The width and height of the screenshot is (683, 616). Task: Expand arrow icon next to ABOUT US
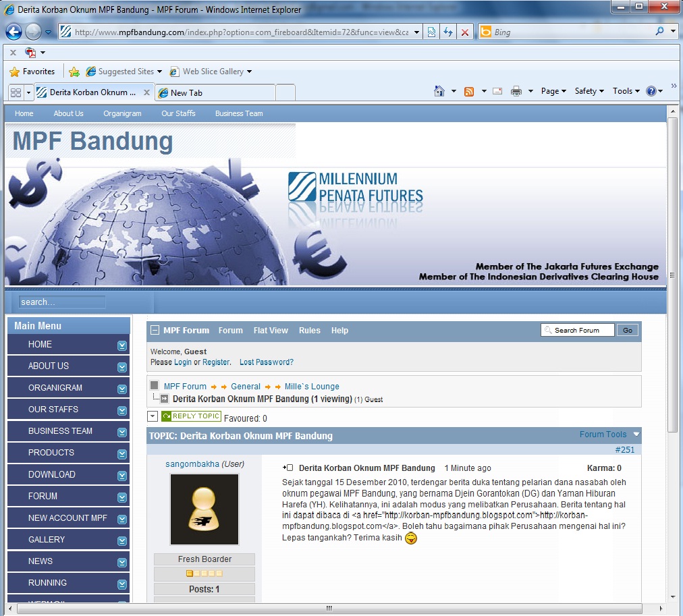pos(122,368)
